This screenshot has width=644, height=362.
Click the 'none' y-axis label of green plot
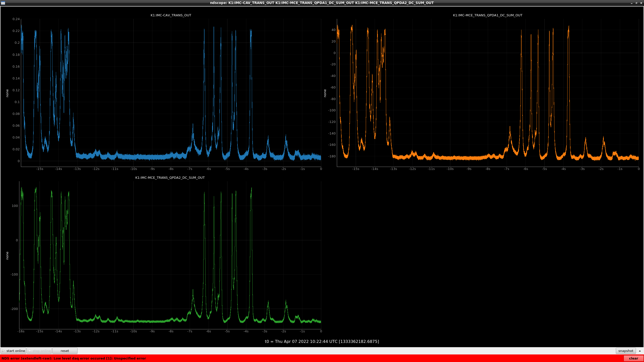(7, 255)
